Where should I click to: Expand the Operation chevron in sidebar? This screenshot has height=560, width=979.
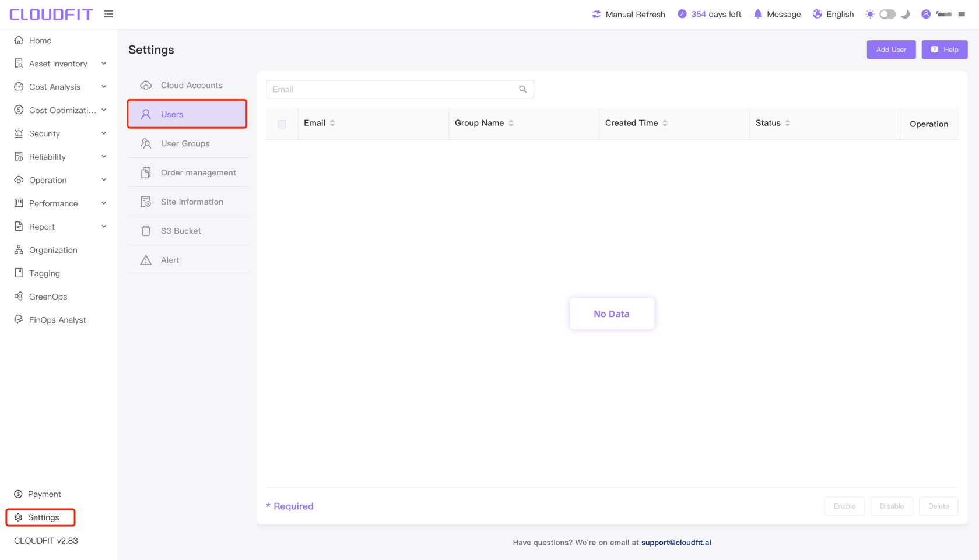pyautogui.click(x=104, y=180)
